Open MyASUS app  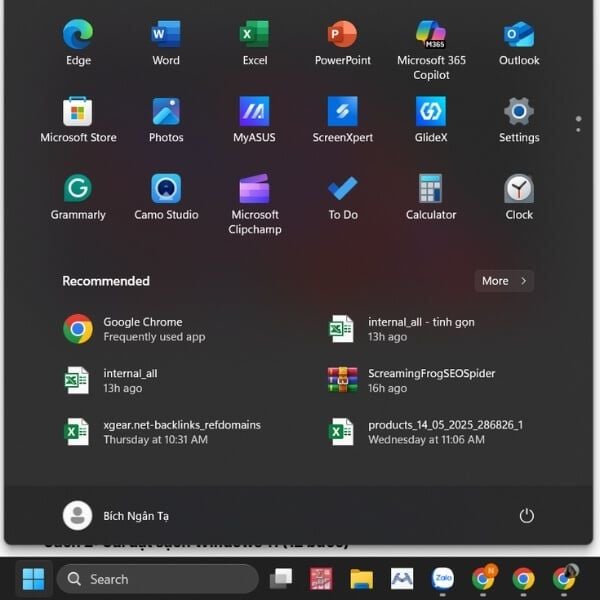coord(254,120)
